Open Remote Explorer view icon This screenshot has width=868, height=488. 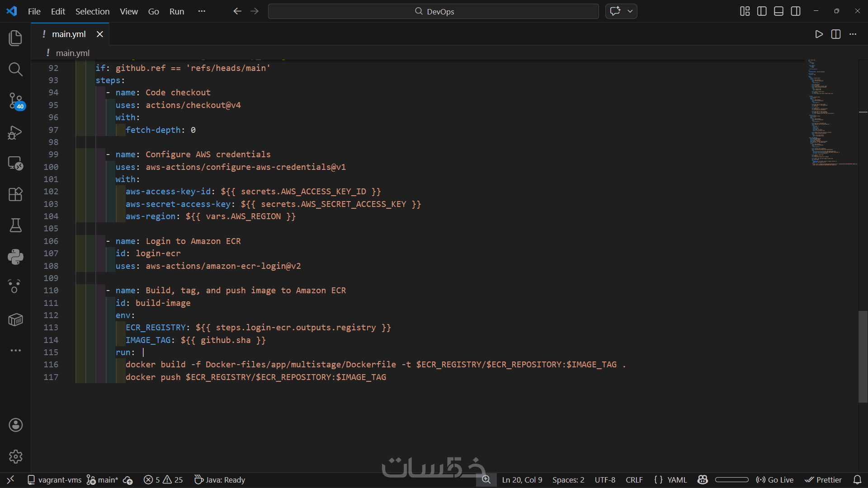(15, 163)
